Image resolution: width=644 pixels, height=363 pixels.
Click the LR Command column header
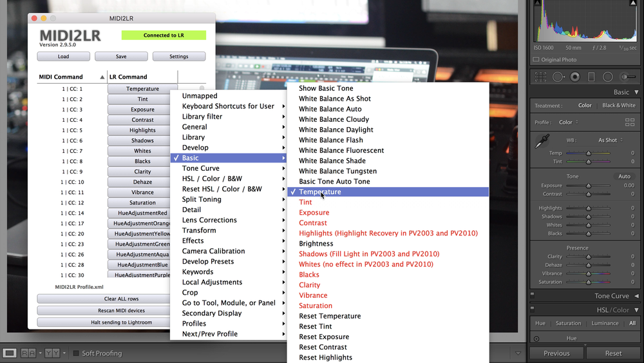[x=142, y=77]
